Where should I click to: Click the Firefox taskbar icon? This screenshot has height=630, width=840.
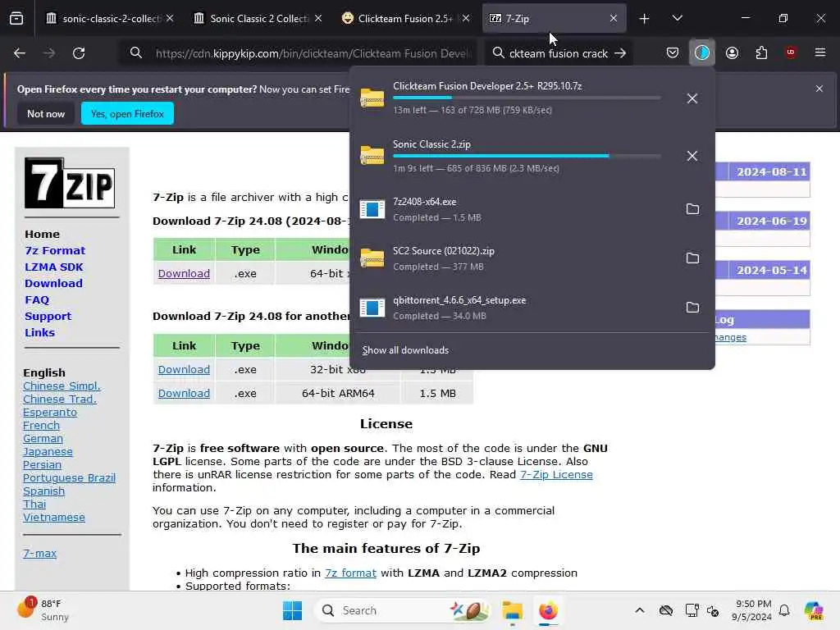[548, 610]
